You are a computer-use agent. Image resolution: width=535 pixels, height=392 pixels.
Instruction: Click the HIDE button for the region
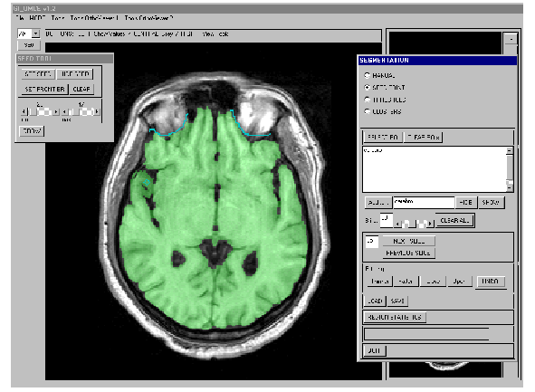(465, 202)
